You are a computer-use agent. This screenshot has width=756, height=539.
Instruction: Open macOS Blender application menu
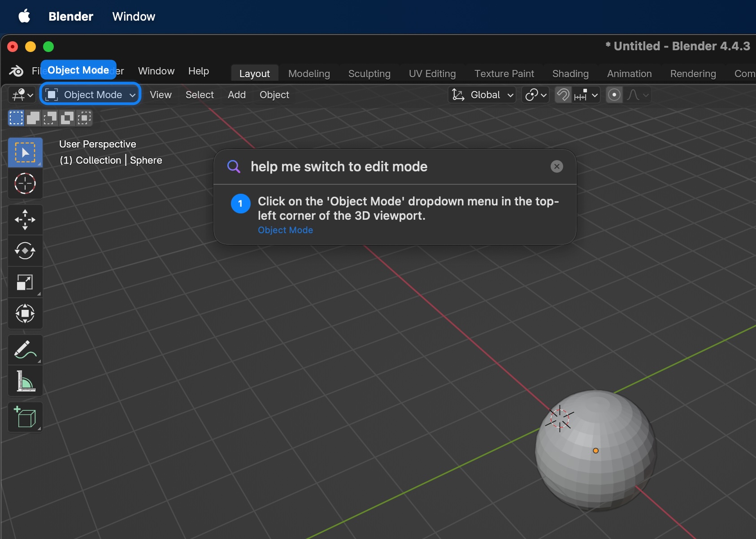71,17
